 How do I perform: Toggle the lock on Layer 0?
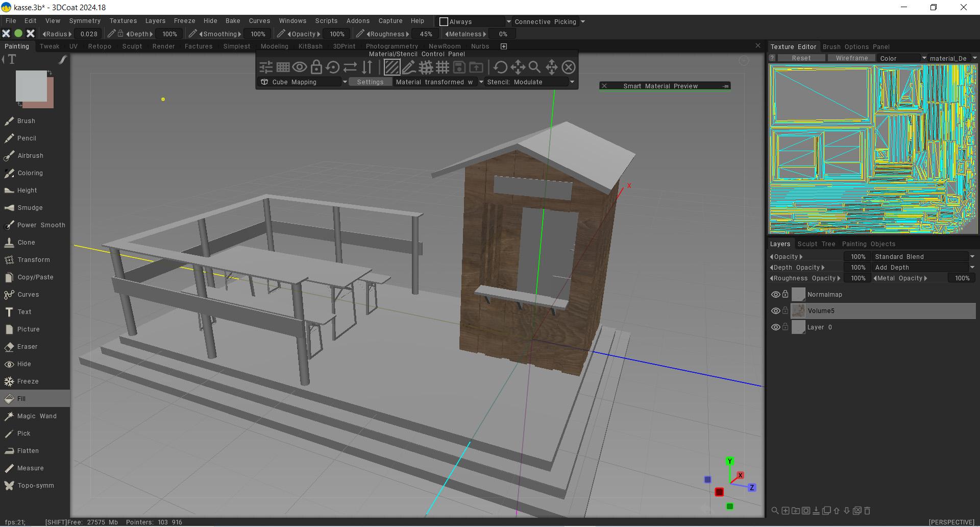786,327
